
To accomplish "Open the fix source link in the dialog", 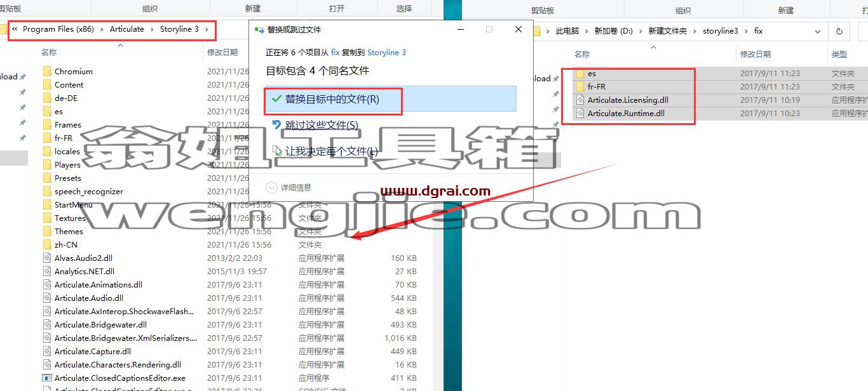I will 336,53.
